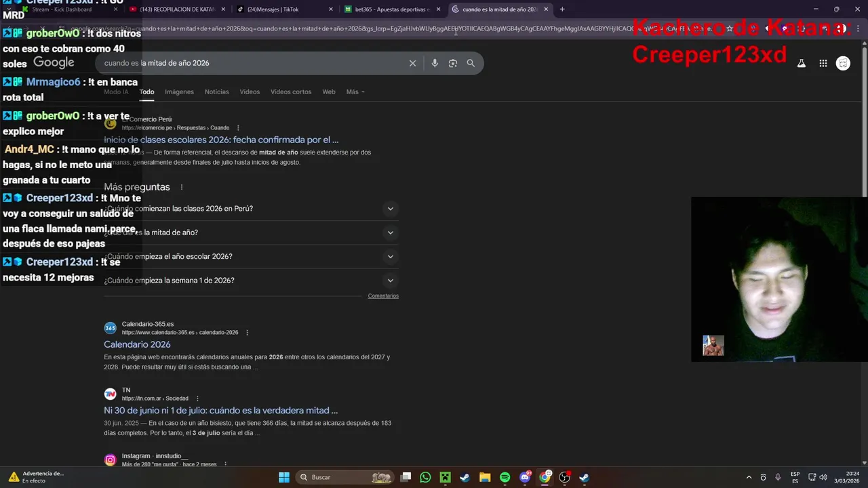Open options next to Más preguntas
Screen dimensions: 868x488
pyautogui.click(x=182, y=187)
